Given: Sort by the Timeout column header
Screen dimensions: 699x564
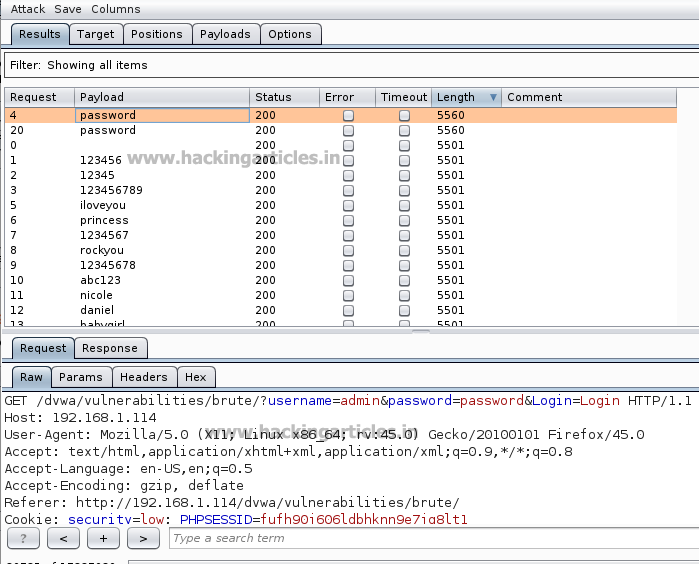Looking at the screenshot, I should click(x=403, y=97).
